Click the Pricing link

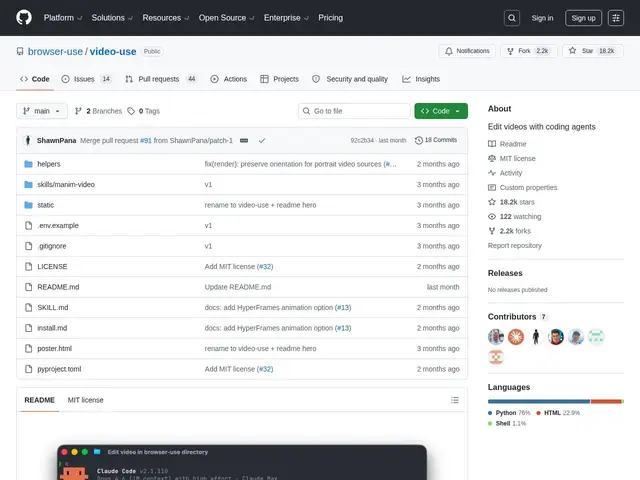pyautogui.click(x=331, y=18)
